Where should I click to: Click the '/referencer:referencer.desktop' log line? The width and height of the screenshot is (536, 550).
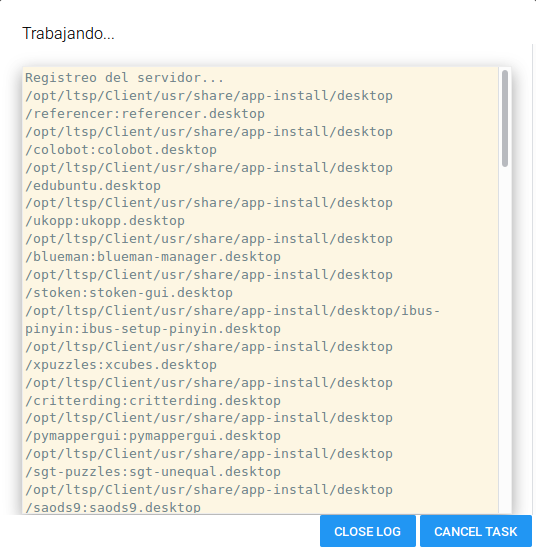(x=145, y=114)
